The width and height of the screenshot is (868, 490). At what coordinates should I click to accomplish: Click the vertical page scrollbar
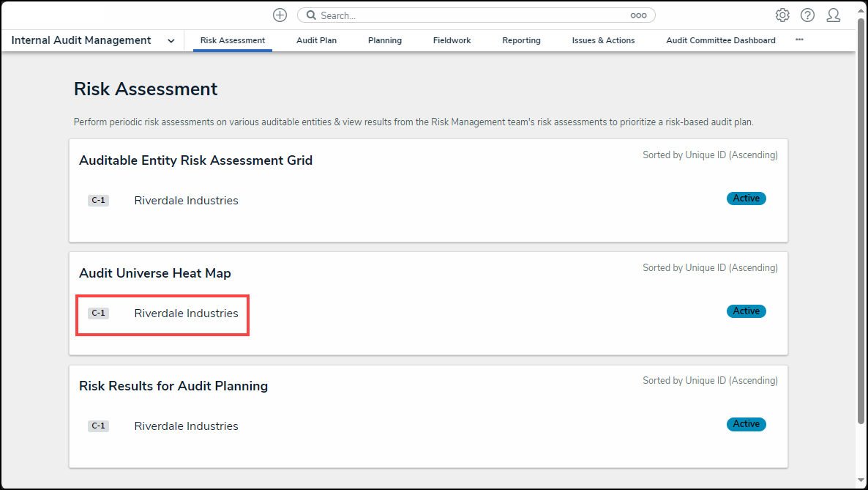861,220
